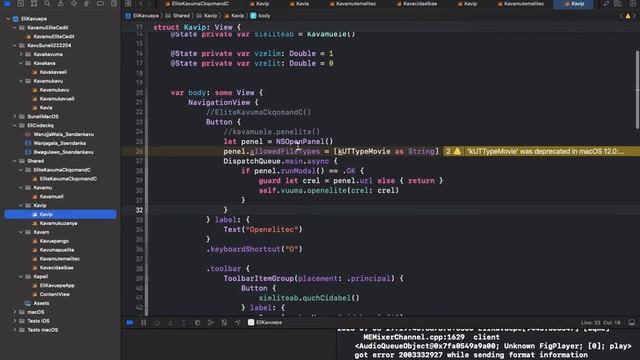
Task: Go back with the editor back arrow
Action: (141, 4)
